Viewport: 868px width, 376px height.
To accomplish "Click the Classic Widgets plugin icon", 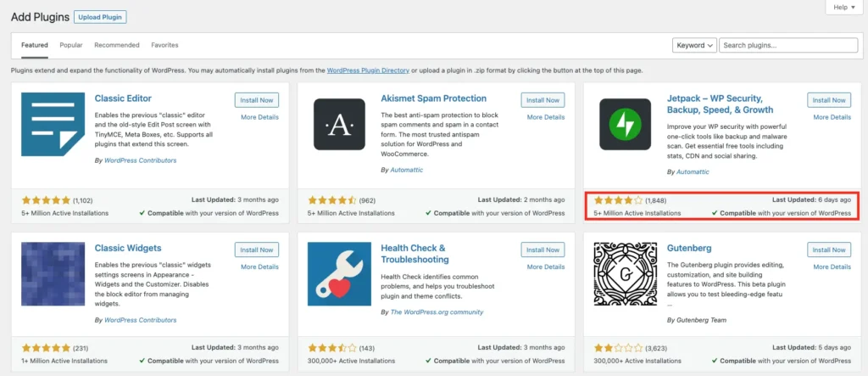I will 53,274.
